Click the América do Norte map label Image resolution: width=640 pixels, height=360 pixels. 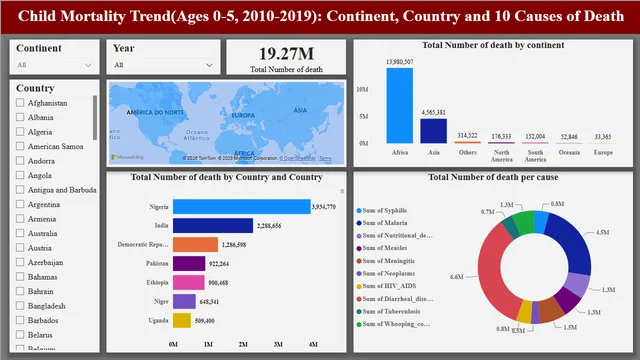pos(155,112)
